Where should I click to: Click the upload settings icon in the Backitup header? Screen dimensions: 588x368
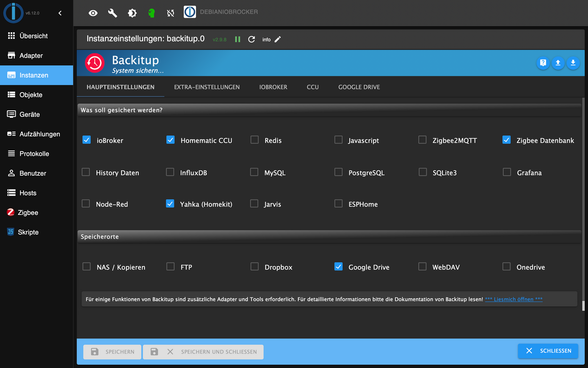[x=558, y=63]
